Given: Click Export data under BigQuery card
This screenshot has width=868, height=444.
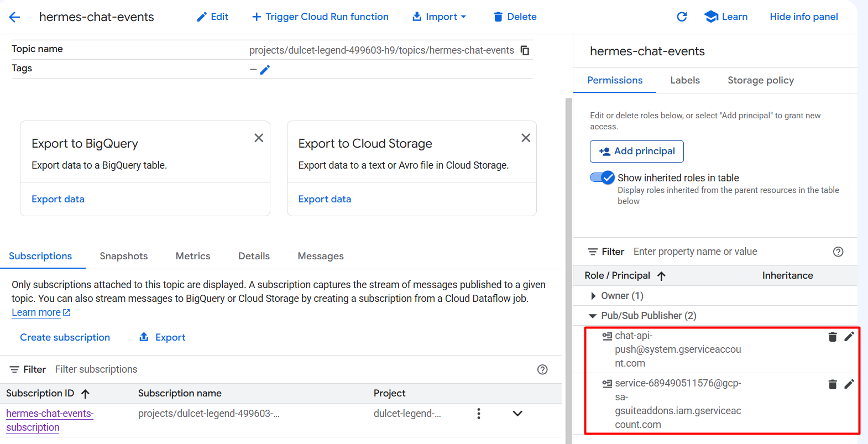Looking at the screenshot, I should 58,199.
